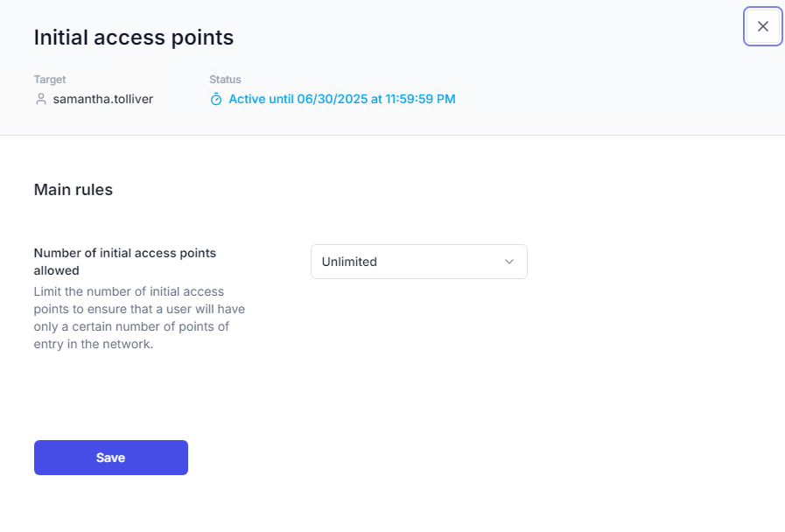Screen dimensions: 785x532
Task: Click the 'Active until 06/30/2025' status link
Action: pos(341,99)
